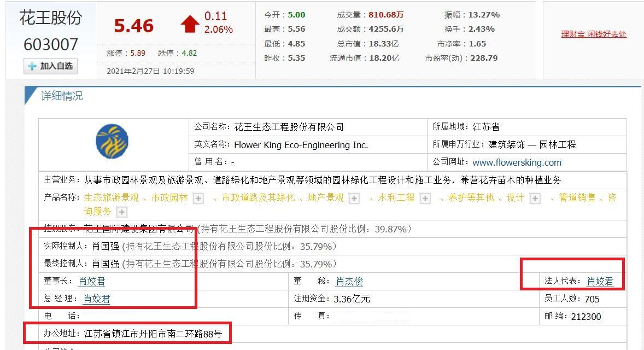Click the 花王股份 stock name
The height and width of the screenshot is (350, 644).
pyautogui.click(x=50, y=17)
